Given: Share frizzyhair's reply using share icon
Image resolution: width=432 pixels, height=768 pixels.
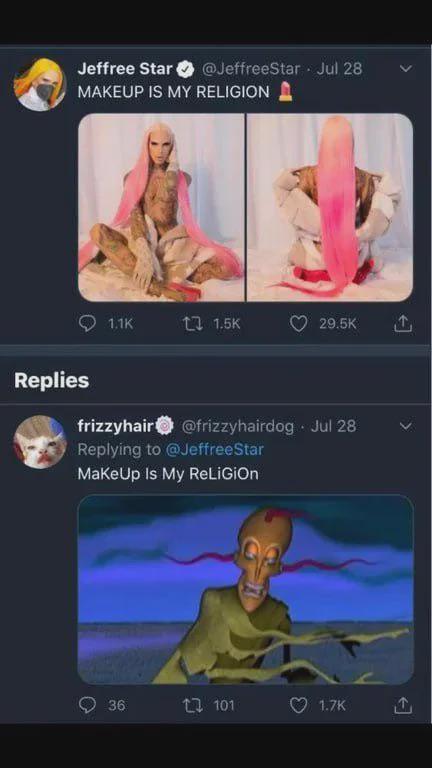Looking at the screenshot, I should click(x=404, y=705).
